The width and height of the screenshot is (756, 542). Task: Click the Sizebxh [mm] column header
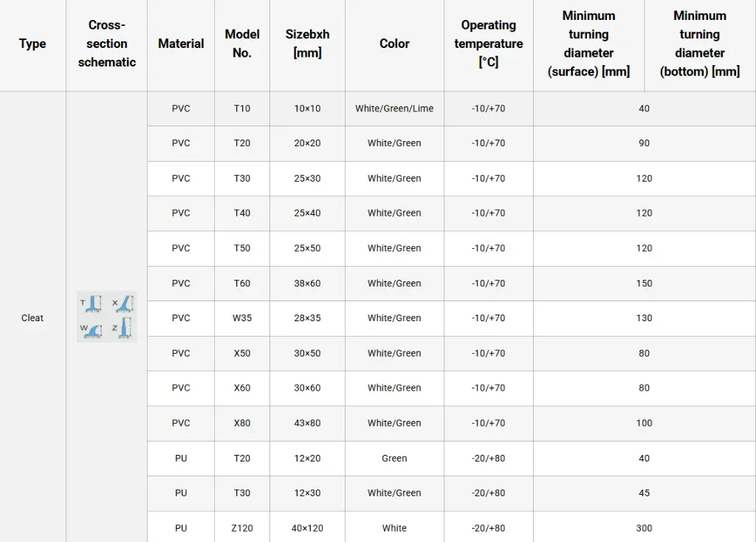tap(307, 44)
